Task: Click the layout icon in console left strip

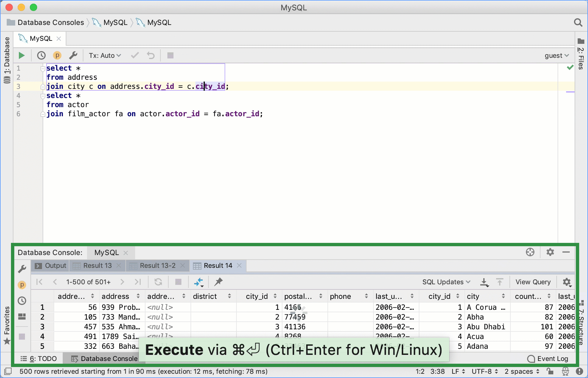Action: pyautogui.click(x=22, y=317)
